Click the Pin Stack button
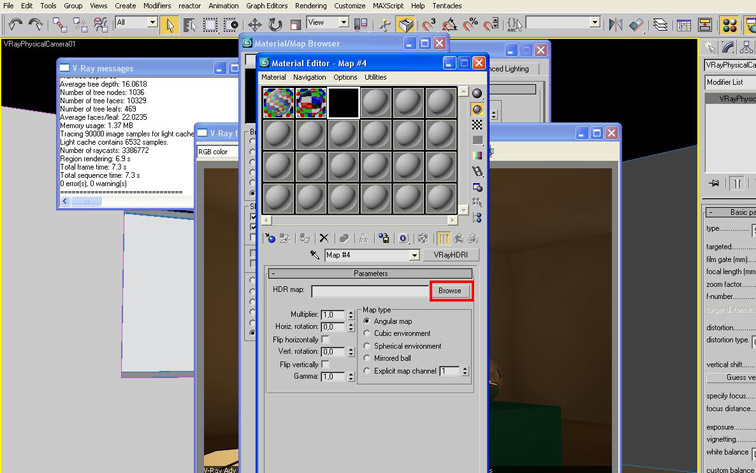This screenshot has height=473, width=756. 715,183
